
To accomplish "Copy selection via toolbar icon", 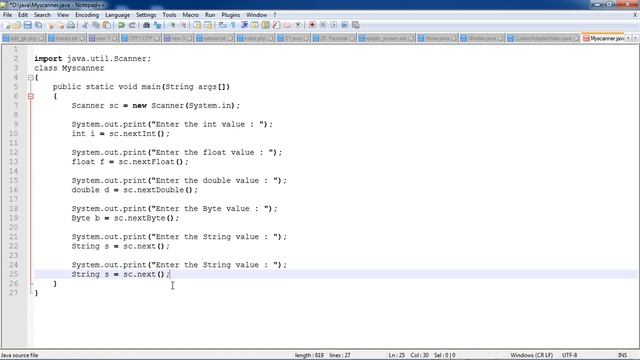I will click(96, 25).
